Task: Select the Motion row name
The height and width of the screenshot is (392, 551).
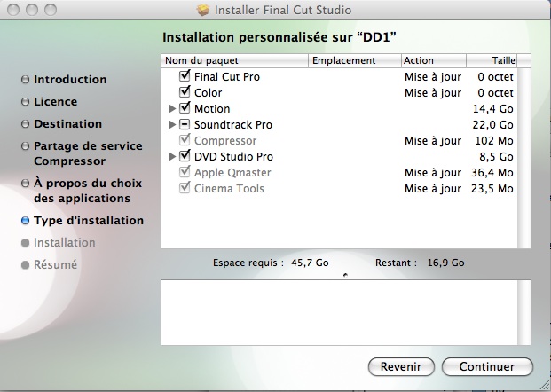Action: 212,109
